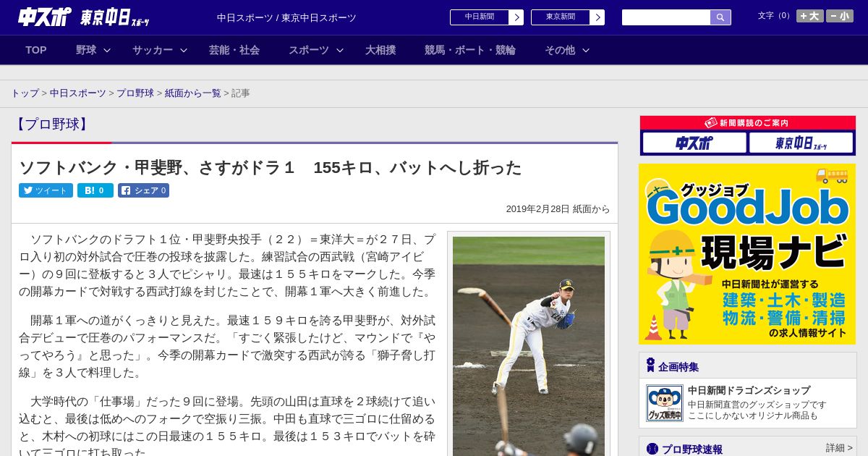
Task: Share article with Twitter ツイート button
Action: tap(46, 190)
